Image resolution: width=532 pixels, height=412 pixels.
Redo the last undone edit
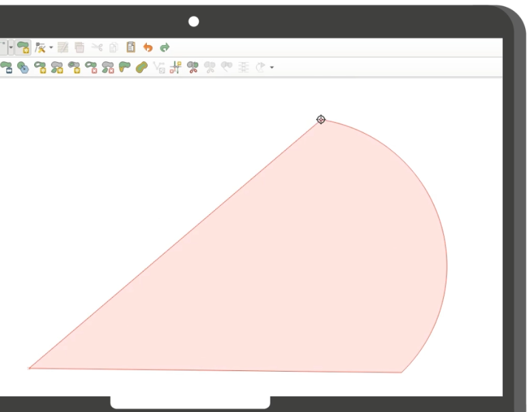165,48
